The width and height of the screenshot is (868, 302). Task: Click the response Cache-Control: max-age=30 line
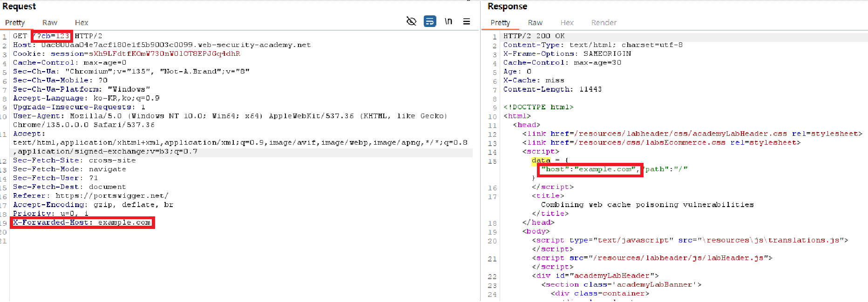tap(562, 62)
